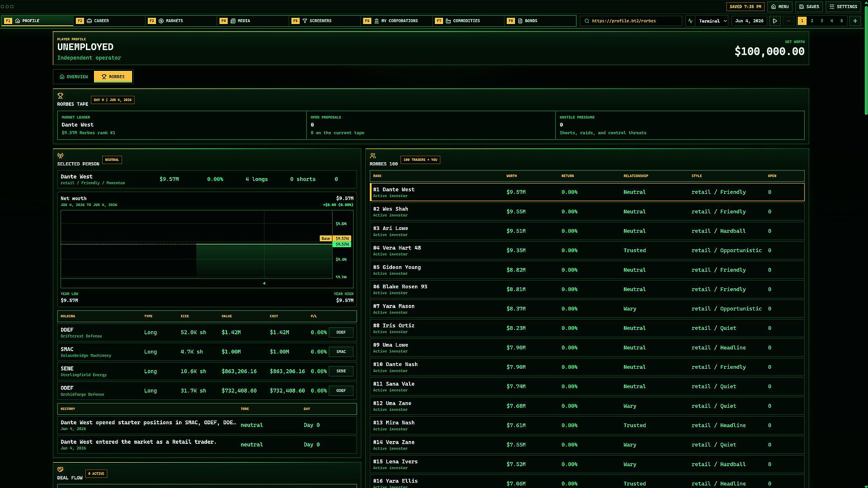The width and height of the screenshot is (868, 488).
Task: Select speed 1
Action: coord(802,21)
